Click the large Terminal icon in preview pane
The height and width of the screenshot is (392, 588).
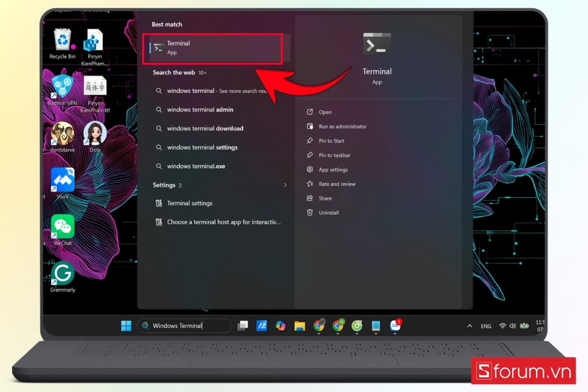click(377, 43)
